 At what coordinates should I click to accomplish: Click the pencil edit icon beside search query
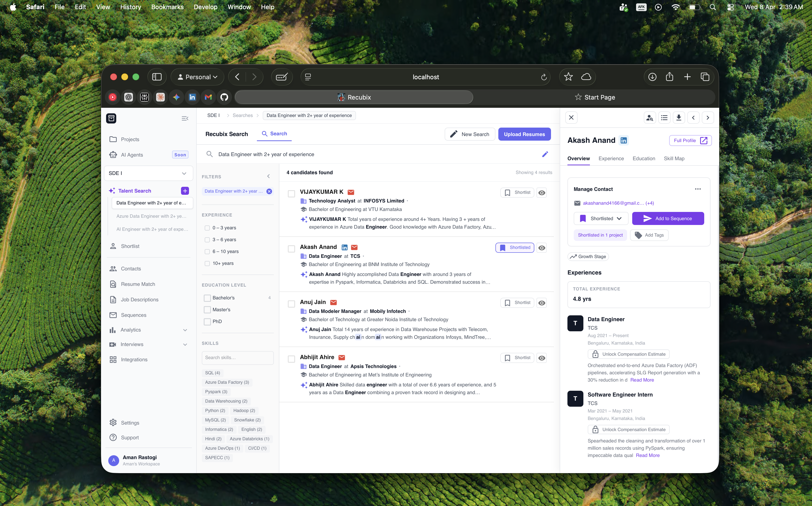point(545,154)
